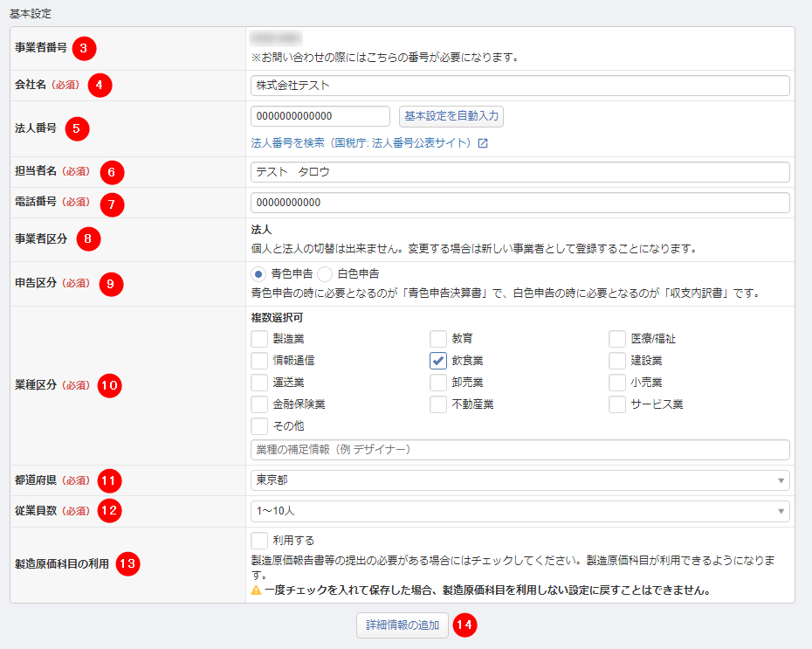Select the 青色申告 radio button

point(258,274)
